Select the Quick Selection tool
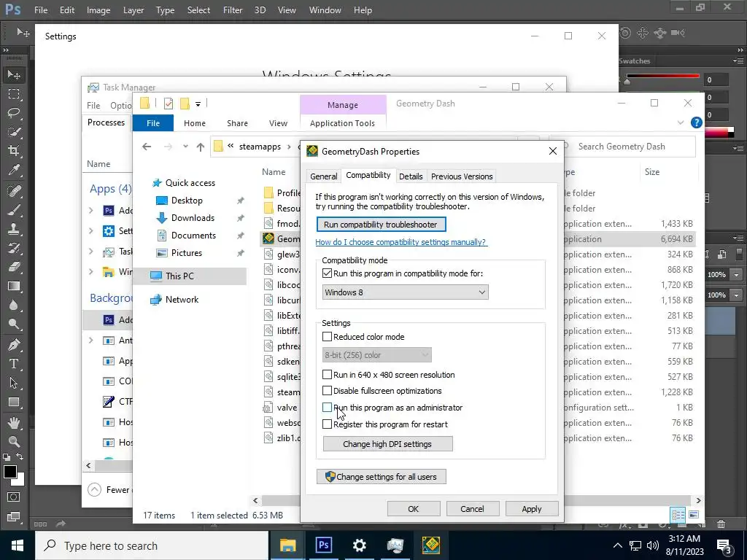 click(x=14, y=132)
